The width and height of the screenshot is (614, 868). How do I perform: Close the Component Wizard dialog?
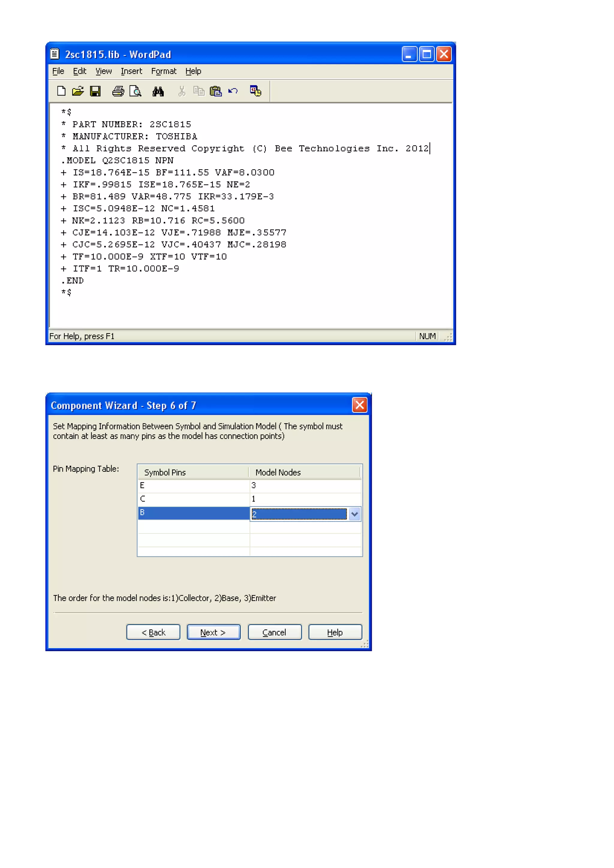tap(359, 405)
